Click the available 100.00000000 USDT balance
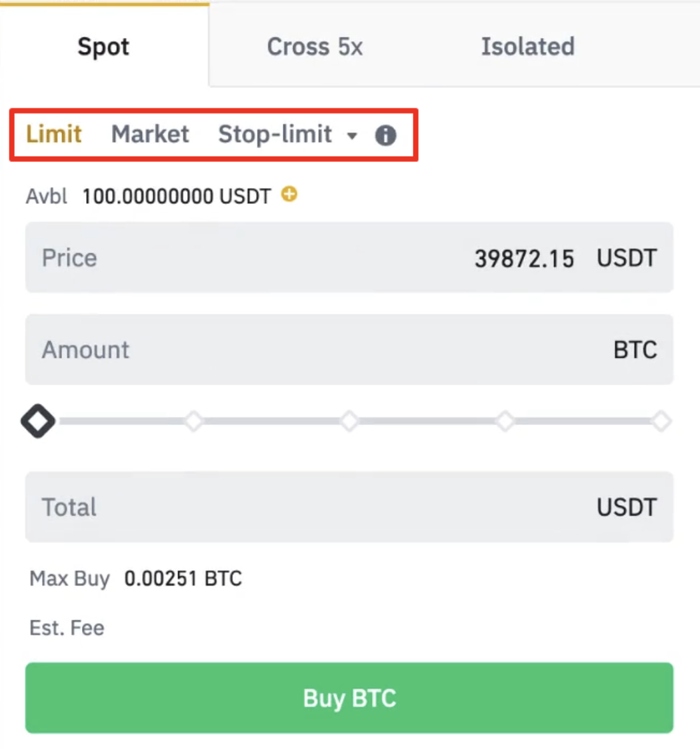Viewport: 700px width, 749px height. pyautogui.click(x=177, y=197)
